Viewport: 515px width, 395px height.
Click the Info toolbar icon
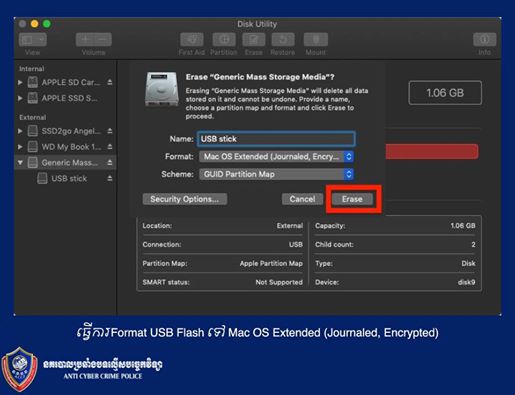[x=484, y=40]
